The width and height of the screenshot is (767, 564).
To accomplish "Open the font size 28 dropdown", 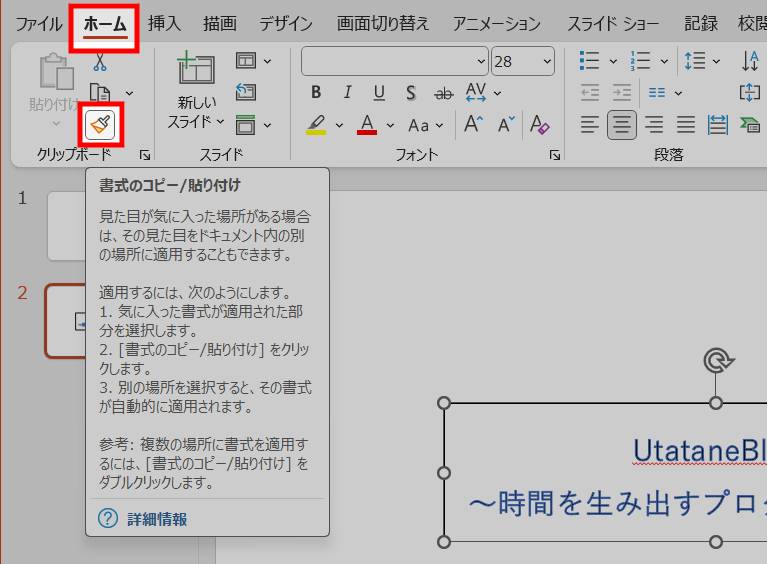I will tap(546, 61).
